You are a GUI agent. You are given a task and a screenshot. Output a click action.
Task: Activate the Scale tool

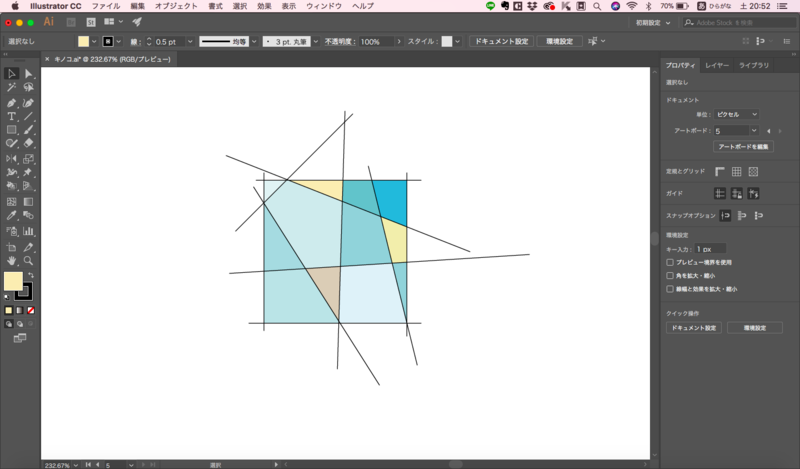(28, 159)
